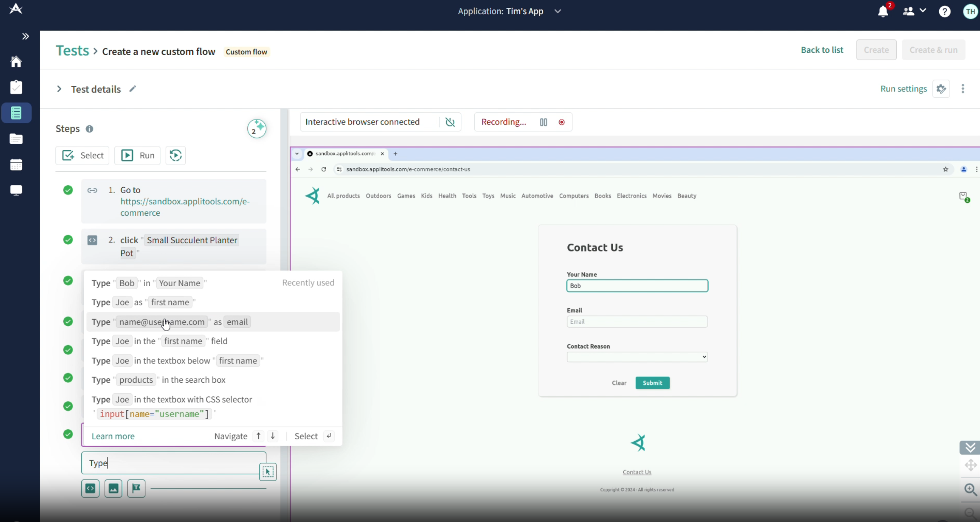
Task: Click the notifications bell icon
Action: [883, 12]
